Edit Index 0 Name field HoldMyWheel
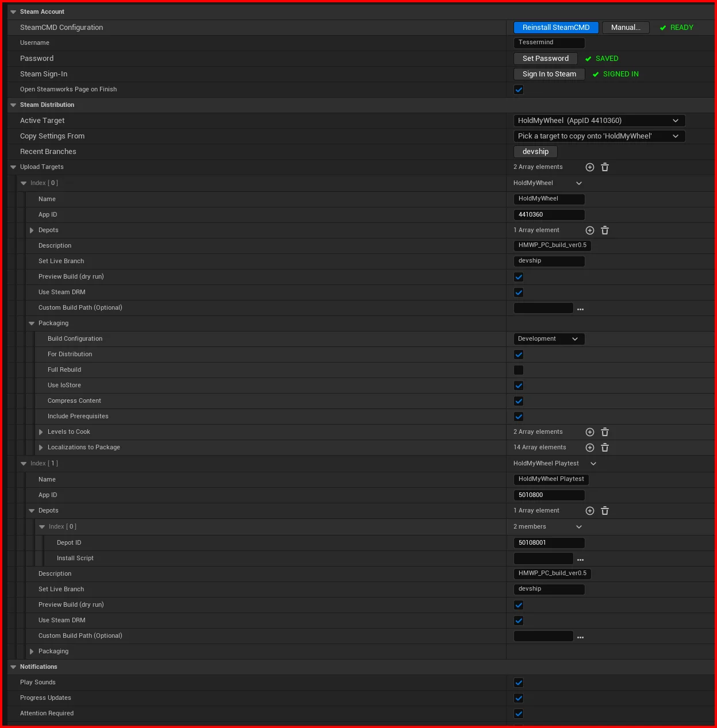 coord(549,199)
